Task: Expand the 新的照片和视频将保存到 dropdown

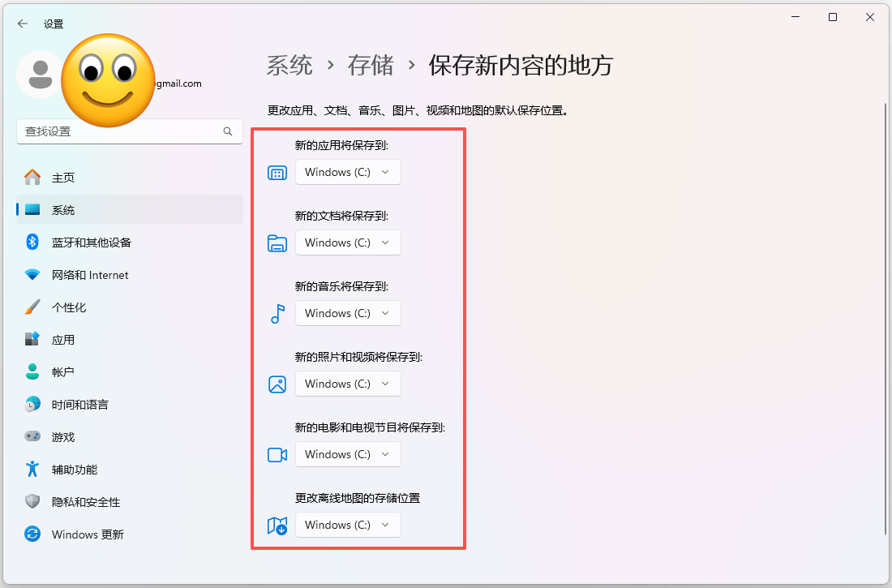Action: [348, 384]
